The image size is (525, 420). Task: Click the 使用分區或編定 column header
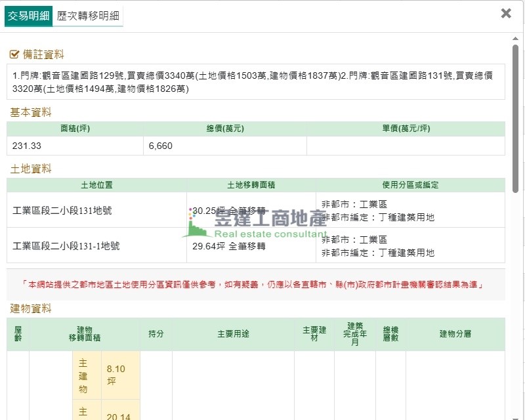pos(410,185)
